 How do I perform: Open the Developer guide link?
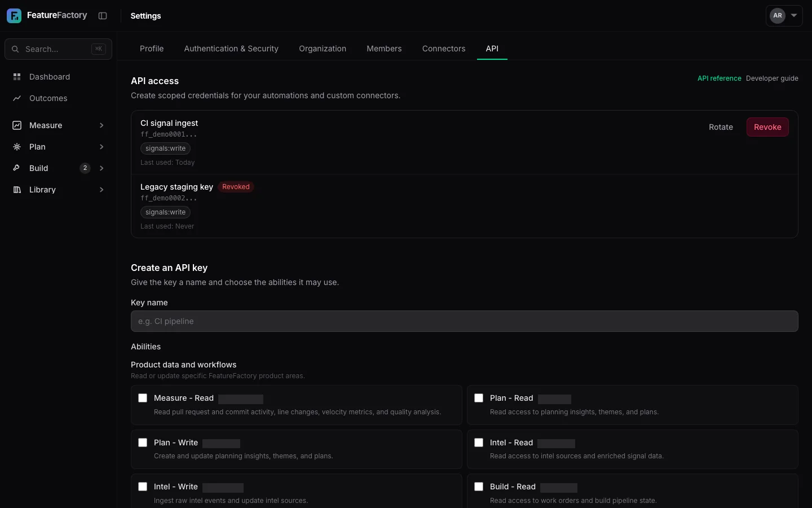772,78
